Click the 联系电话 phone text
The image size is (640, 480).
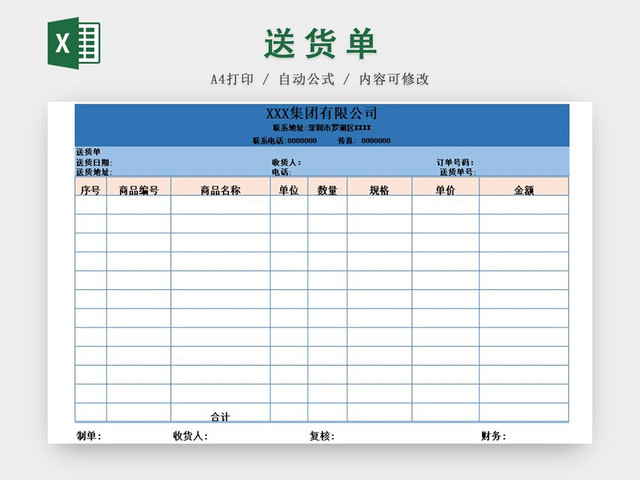(284, 141)
